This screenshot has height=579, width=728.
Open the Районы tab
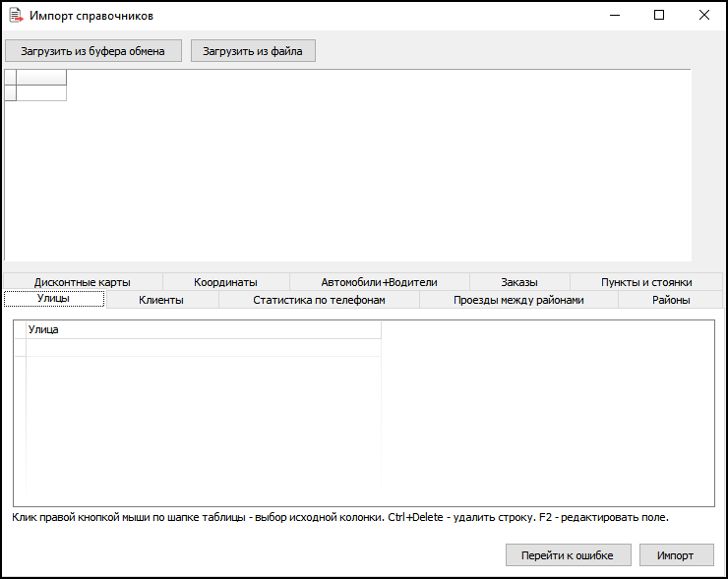point(670,300)
